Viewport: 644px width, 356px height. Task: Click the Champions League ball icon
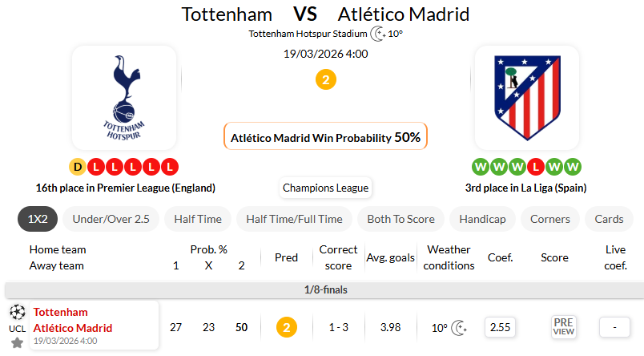point(17,311)
